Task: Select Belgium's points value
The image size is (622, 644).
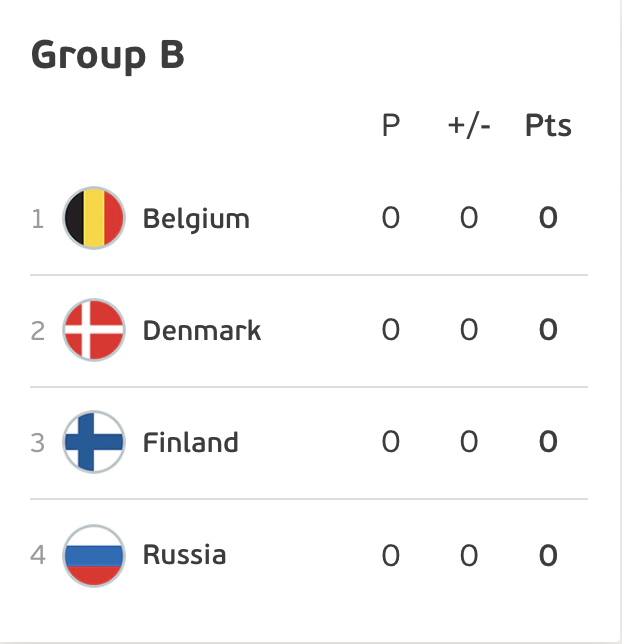Action: [x=548, y=218]
